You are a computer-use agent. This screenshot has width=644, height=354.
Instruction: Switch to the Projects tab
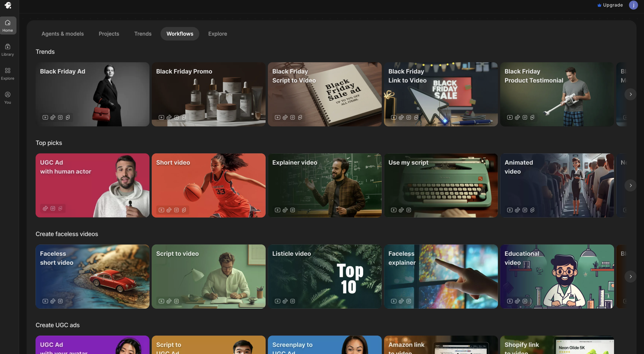pos(109,34)
